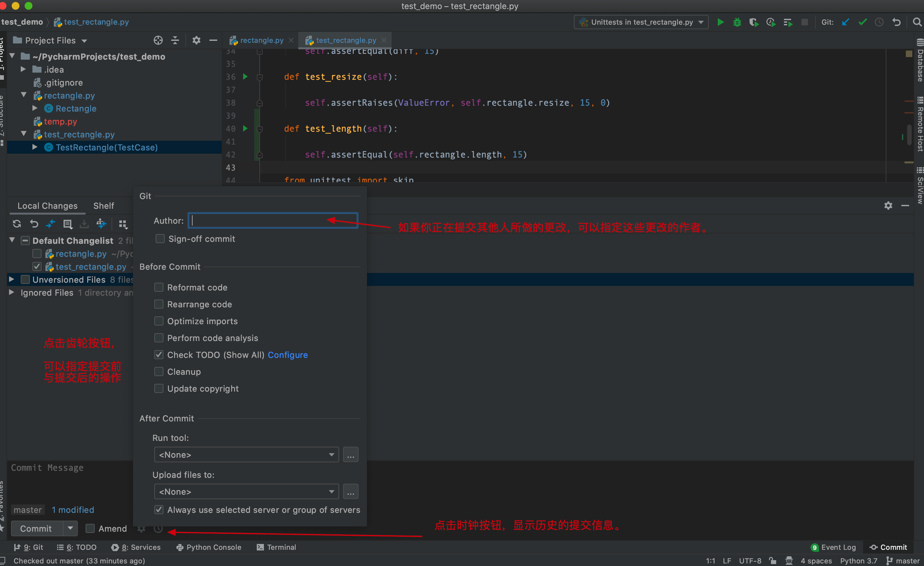Viewport: 924px width, 566px height.
Task: Open the Commit button dropdown arrow
Action: click(70, 528)
